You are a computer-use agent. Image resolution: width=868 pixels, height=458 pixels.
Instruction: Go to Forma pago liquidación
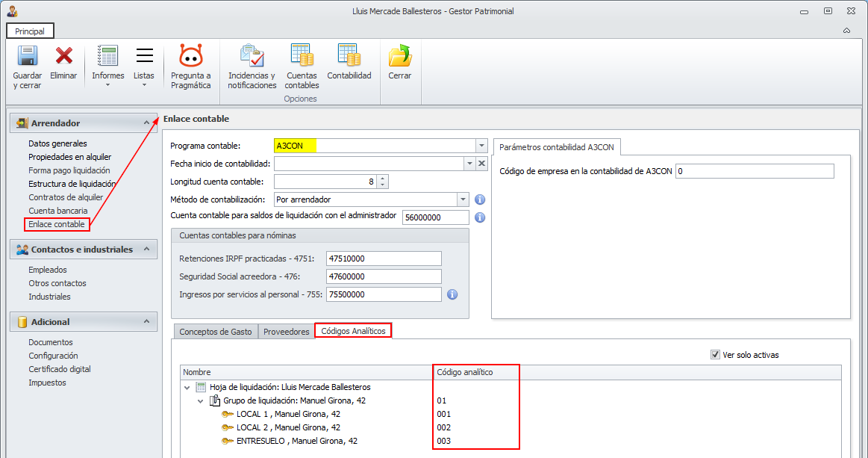(x=69, y=170)
